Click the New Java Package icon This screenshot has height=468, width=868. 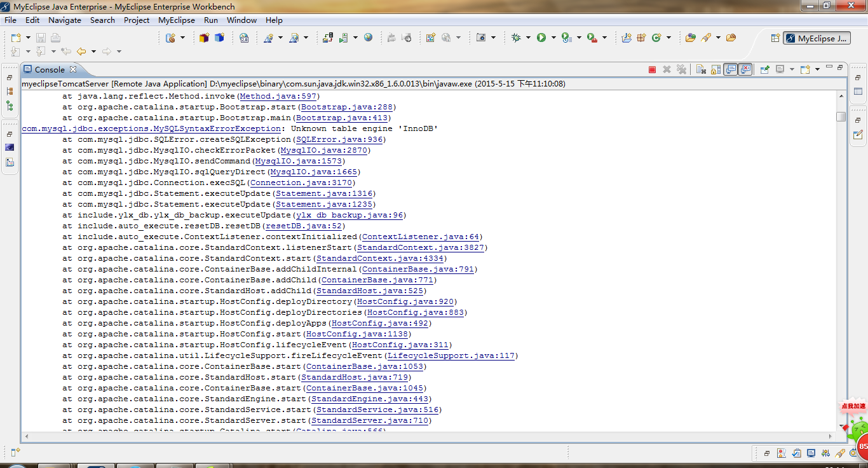[641, 38]
